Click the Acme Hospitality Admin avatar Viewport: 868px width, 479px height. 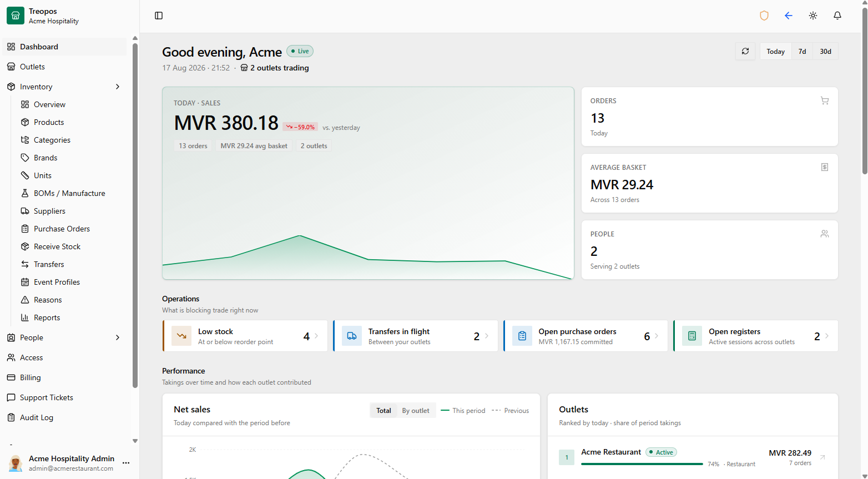tap(16, 463)
